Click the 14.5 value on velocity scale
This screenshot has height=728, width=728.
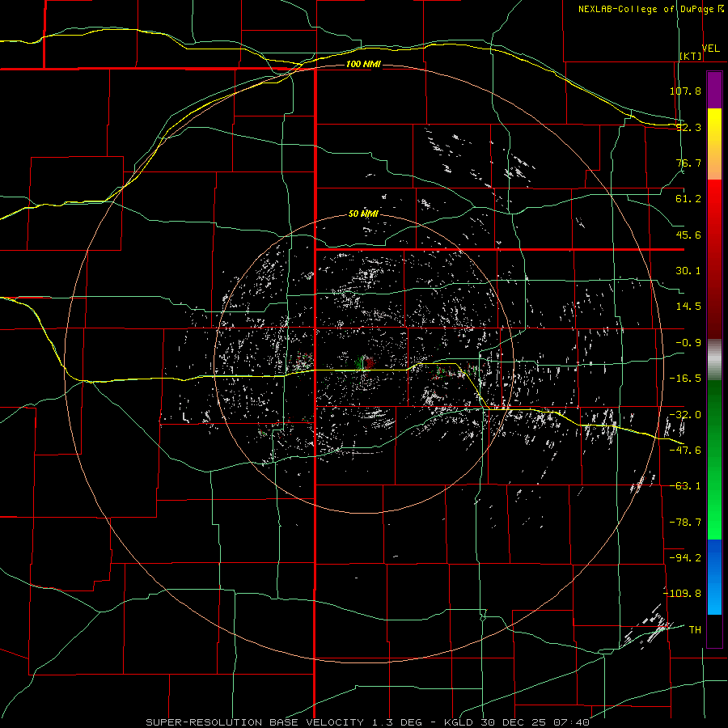point(688,307)
